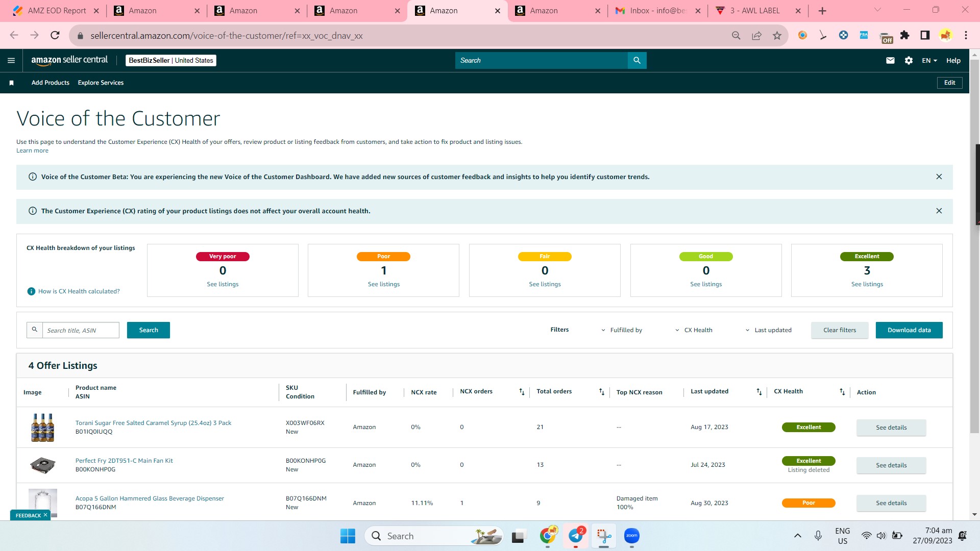Click the magnifier button beside top Search
This screenshot has width=980, height=551.
(637, 60)
